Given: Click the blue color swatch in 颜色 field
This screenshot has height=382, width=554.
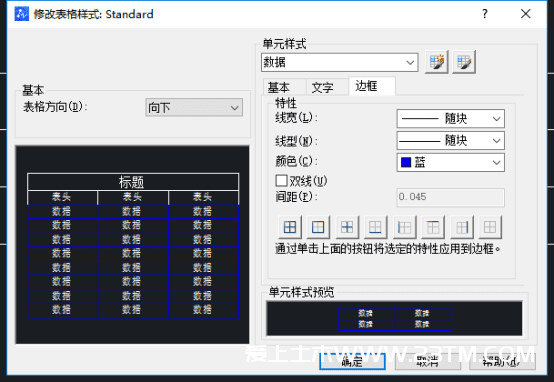Looking at the screenshot, I should 406,163.
